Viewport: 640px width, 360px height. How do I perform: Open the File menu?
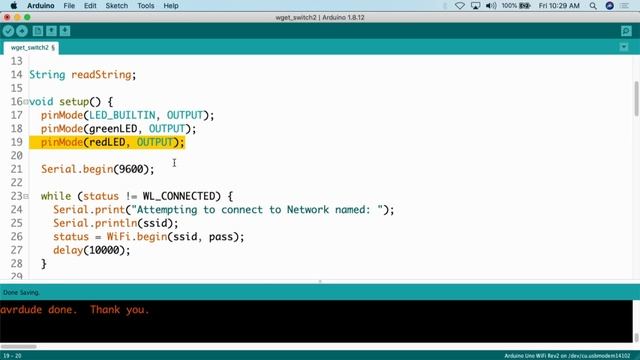point(69,6)
